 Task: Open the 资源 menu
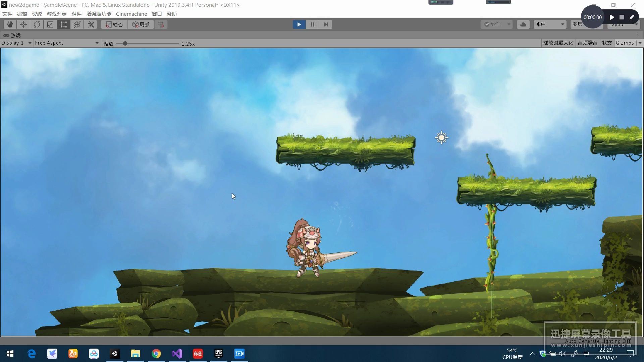[37, 14]
